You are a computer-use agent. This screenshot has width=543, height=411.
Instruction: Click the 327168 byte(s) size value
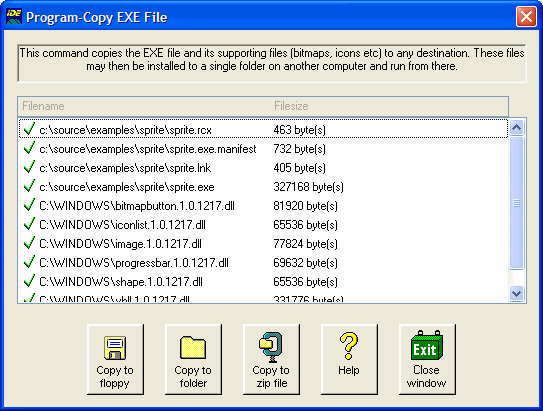pos(309,187)
